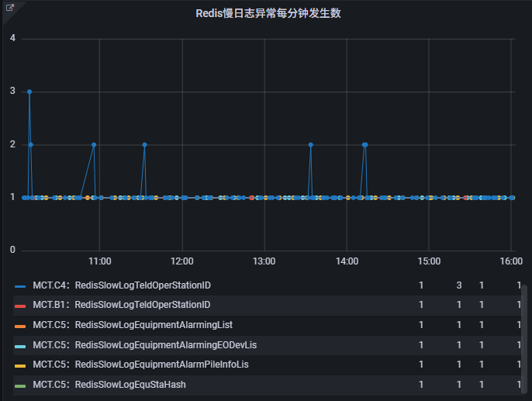Open the cyan swatch of RedisSlowLogEquipmentAlarmingEODevLis
This screenshot has width=532, height=401.
tap(21, 345)
